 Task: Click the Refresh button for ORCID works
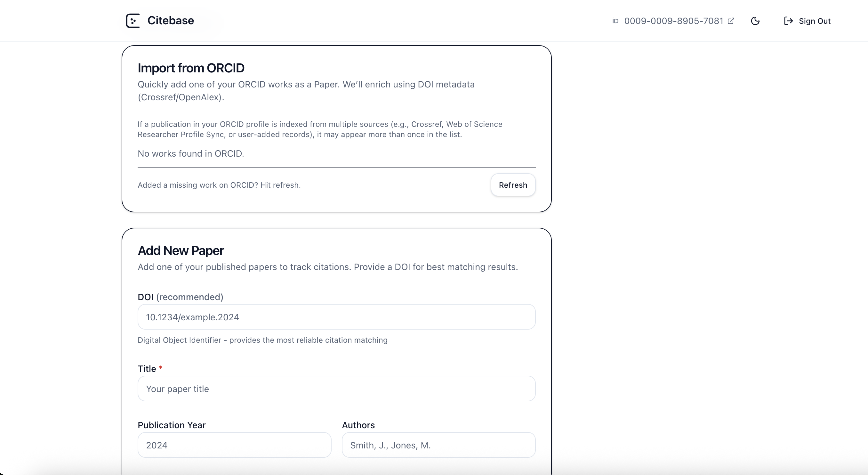(x=512, y=185)
